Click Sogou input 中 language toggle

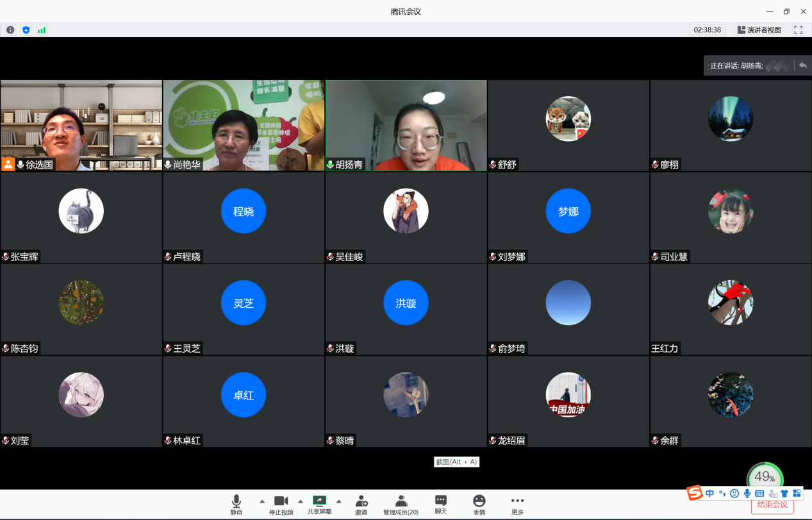click(x=709, y=493)
